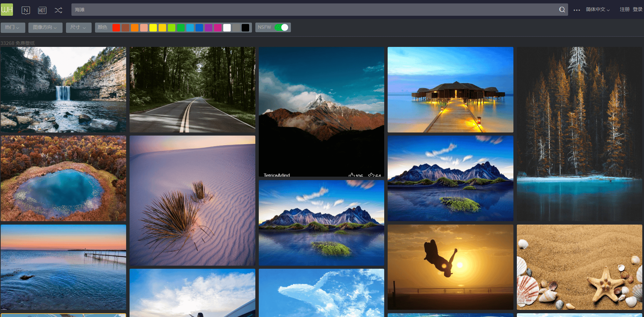This screenshot has height=317, width=644.
Task: Click the WH site logo
Action: 7,10
